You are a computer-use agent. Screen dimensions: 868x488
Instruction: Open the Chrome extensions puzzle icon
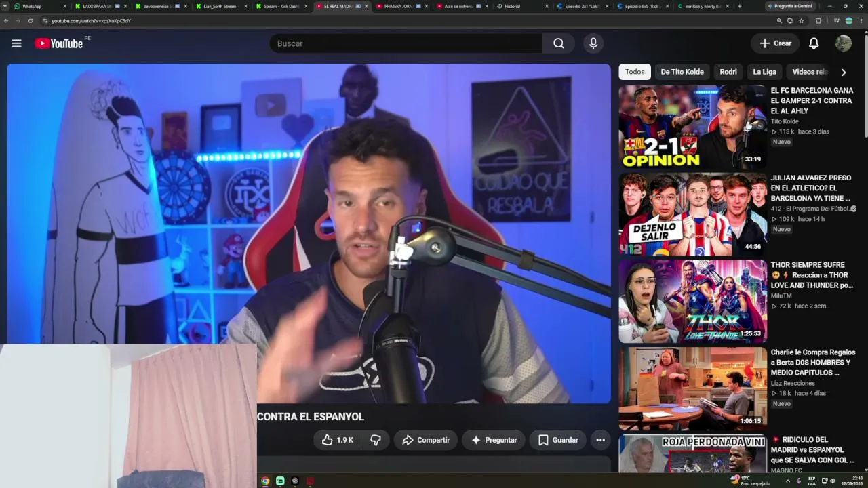818,21
